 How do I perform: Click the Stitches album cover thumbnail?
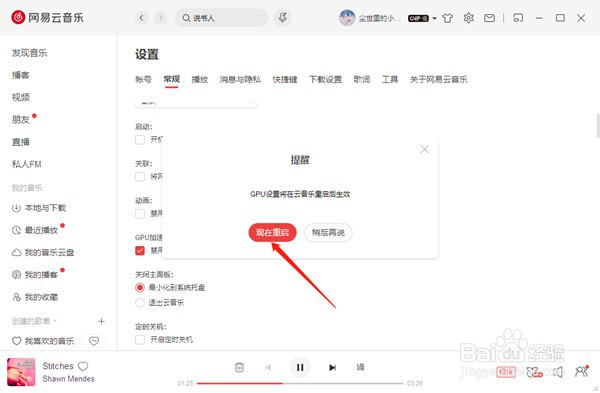click(x=21, y=372)
